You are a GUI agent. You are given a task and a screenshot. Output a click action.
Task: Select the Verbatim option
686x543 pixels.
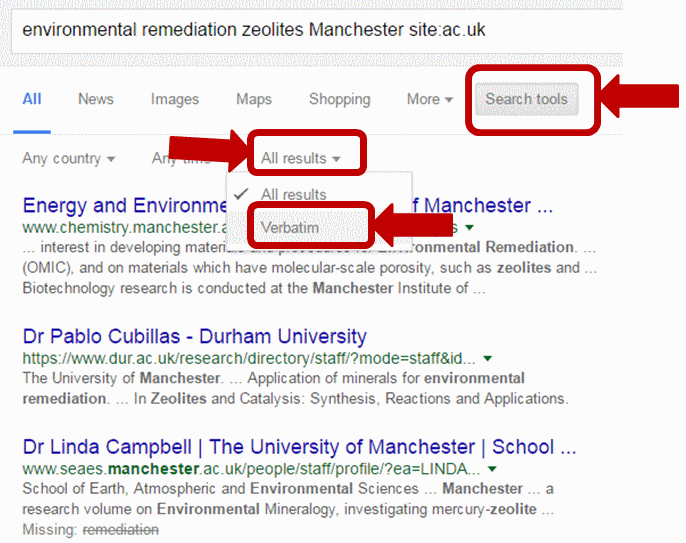(x=290, y=228)
